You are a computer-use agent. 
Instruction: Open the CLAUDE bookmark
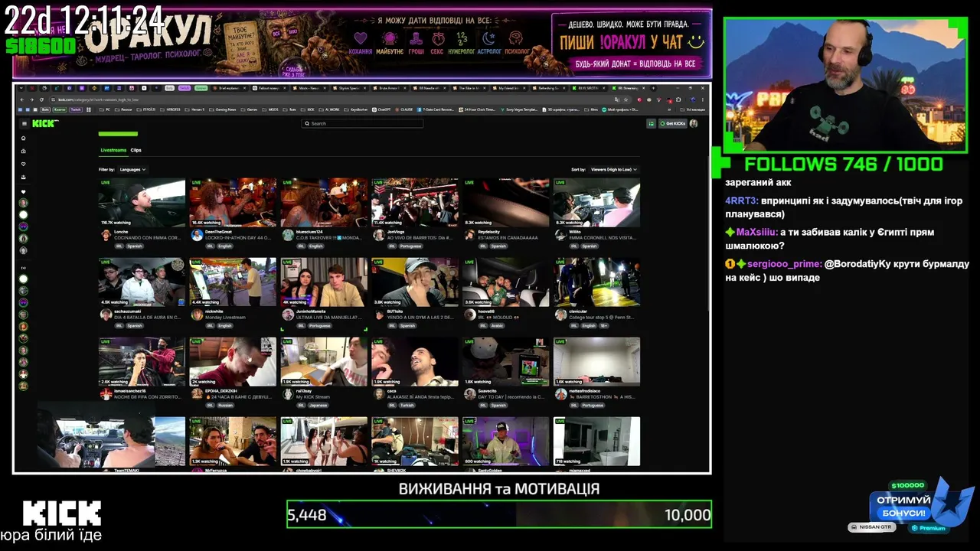click(x=404, y=109)
